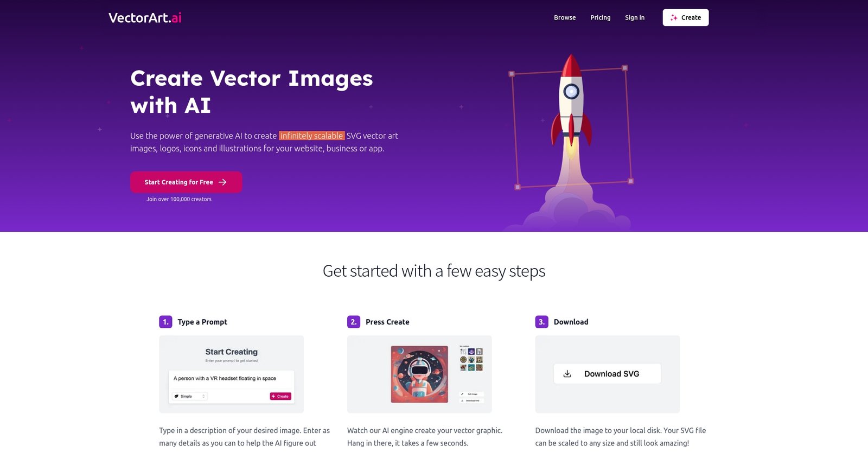Click the step 3 number badge
This screenshot has height=452, width=868.
click(x=541, y=322)
